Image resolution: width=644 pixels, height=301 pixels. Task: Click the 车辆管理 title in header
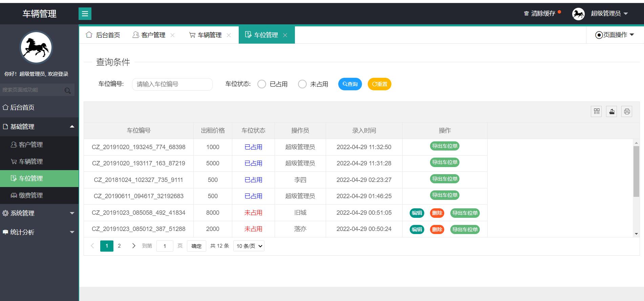[39, 14]
